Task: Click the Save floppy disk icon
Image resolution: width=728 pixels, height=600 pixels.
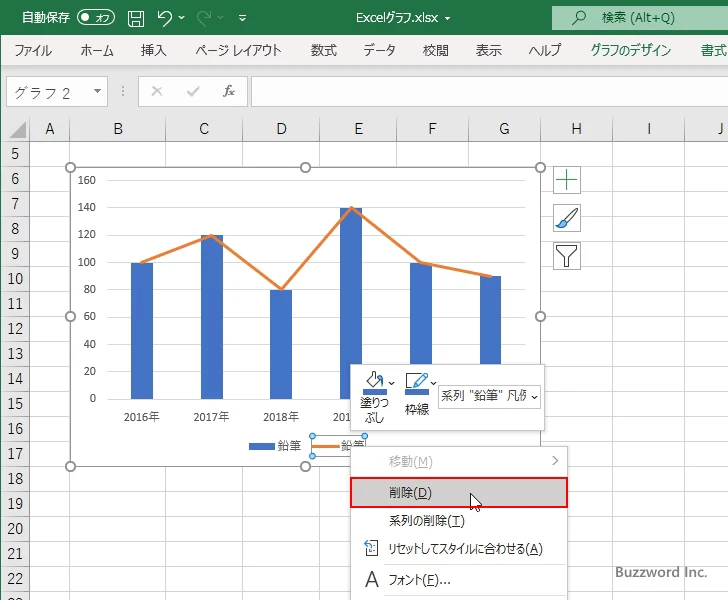Action: tap(136, 18)
